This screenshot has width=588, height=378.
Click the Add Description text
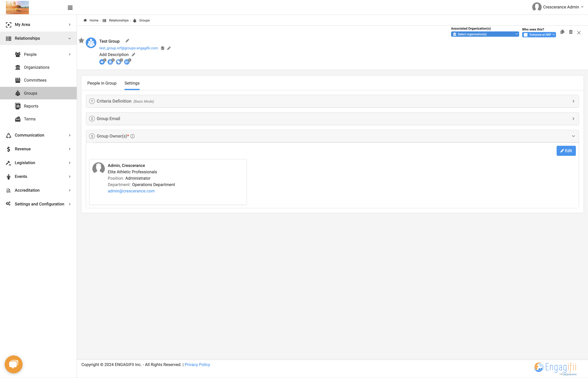[114, 55]
